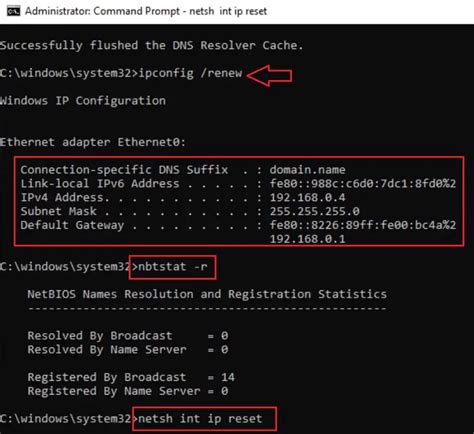Image resolution: width=474 pixels, height=434 pixels.
Task: Click the window title text 'Administrator: Command Prompt'
Action: pos(103,11)
